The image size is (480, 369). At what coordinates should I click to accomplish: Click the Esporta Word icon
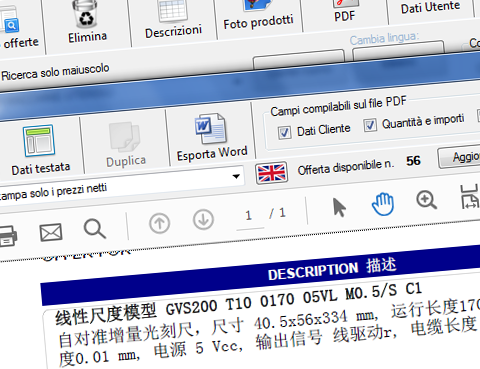[x=211, y=129]
